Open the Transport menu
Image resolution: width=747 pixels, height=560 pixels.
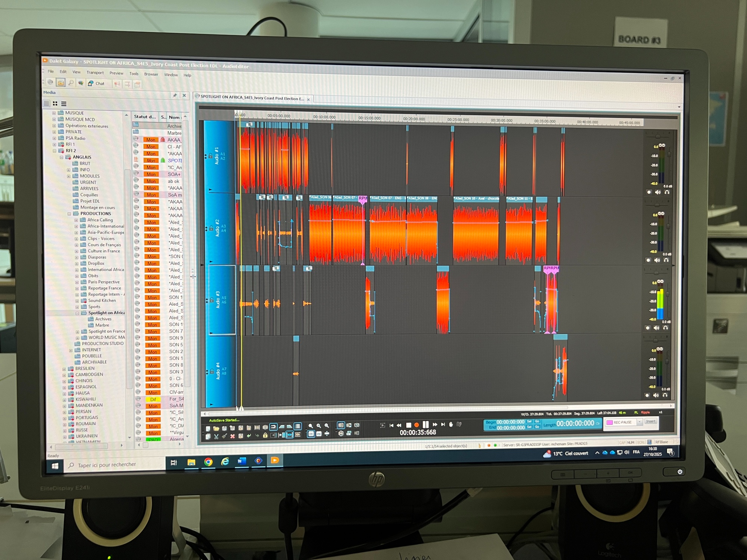95,72
